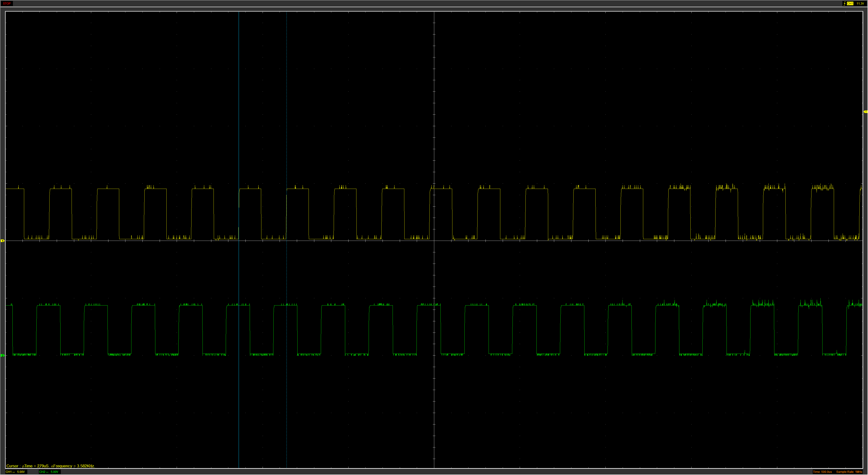Image resolution: width=868 pixels, height=475 pixels.
Task: Click the CH1 zero-level marker on left edge
Action: pyautogui.click(x=2, y=241)
